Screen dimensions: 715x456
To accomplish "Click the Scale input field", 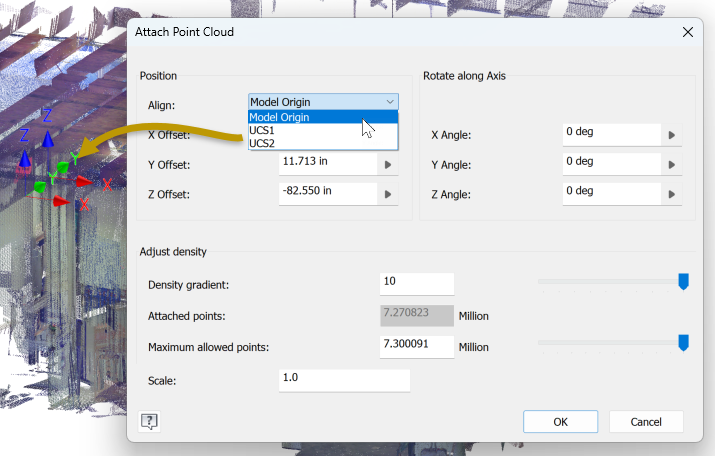I will click(x=344, y=380).
